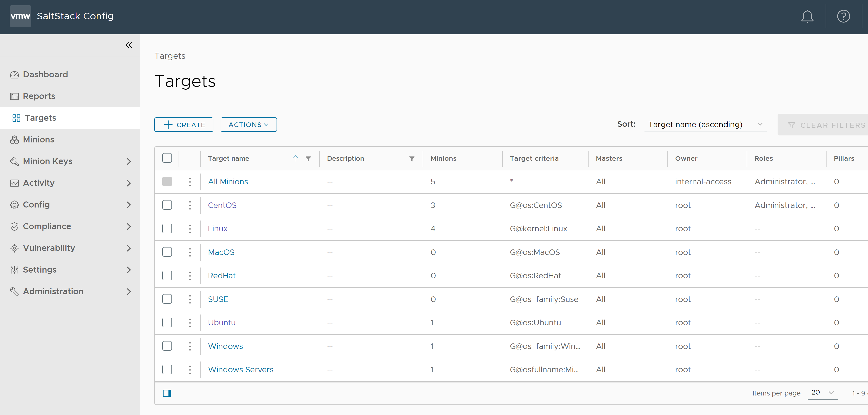Click the Vulnerability icon in sidebar
The image size is (868, 415).
coord(15,248)
